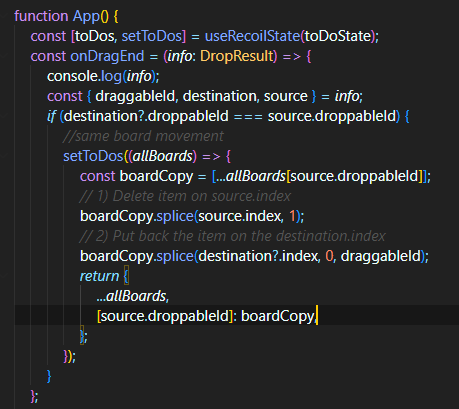The height and width of the screenshot is (409, 459).
Task: Click the 'return' keyword
Action: pyautogui.click(x=99, y=276)
